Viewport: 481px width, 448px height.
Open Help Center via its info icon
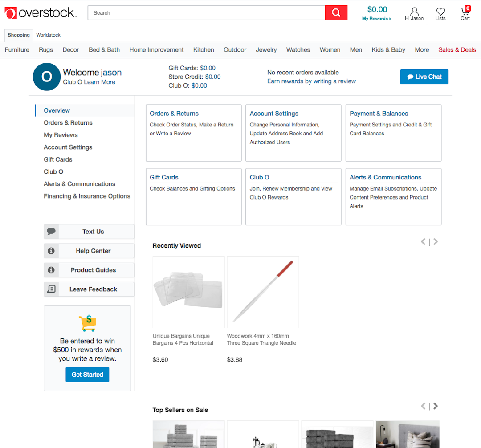click(51, 251)
